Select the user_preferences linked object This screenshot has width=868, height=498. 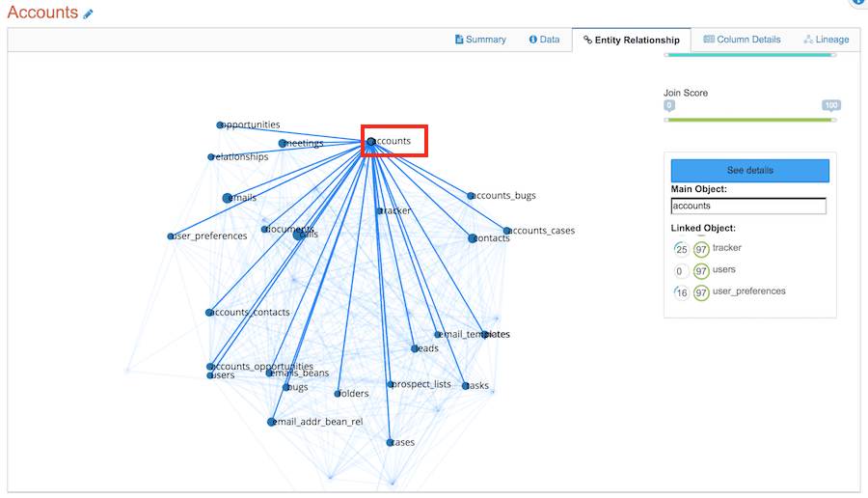point(749,291)
